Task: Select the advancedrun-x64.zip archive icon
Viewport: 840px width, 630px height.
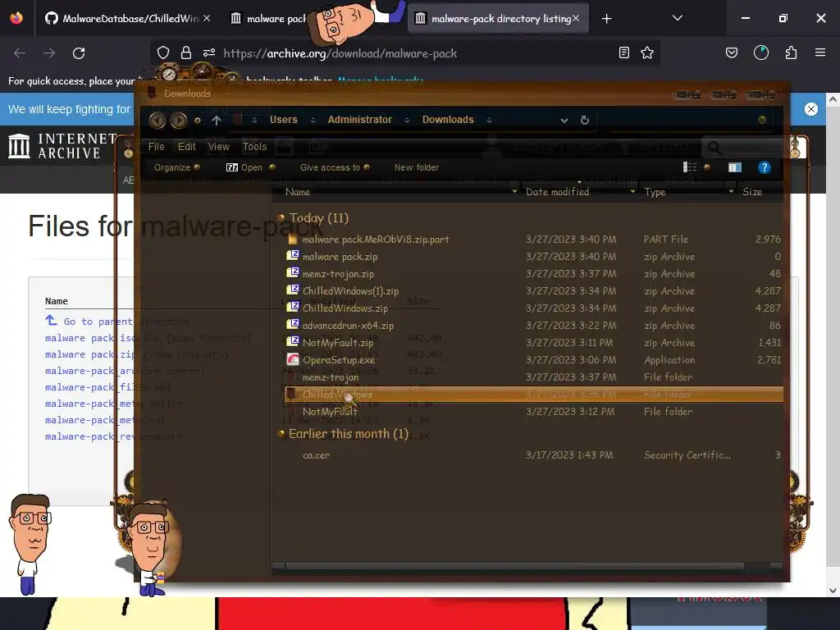Action: coord(293,325)
